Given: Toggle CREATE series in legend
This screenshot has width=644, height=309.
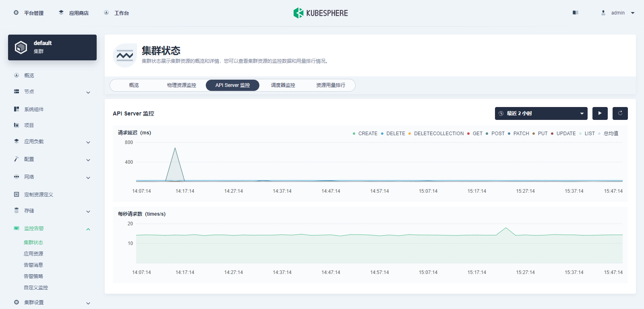Looking at the screenshot, I should point(365,134).
